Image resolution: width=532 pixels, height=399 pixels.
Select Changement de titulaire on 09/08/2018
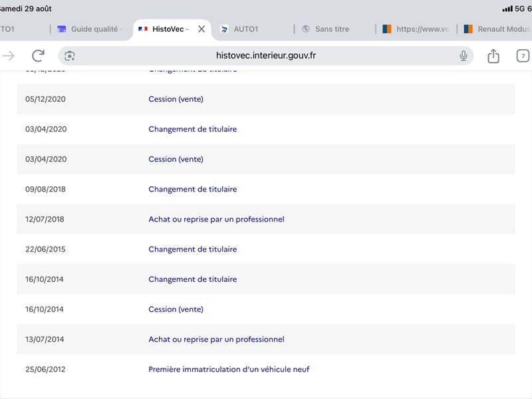coord(192,190)
